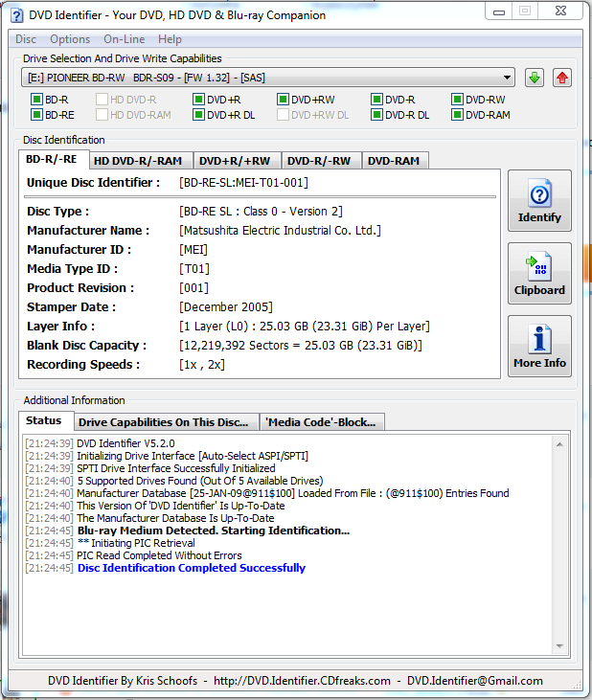Toggle the DVD+RW DL checkbox
This screenshot has height=700, width=592.
pos(283,115)
